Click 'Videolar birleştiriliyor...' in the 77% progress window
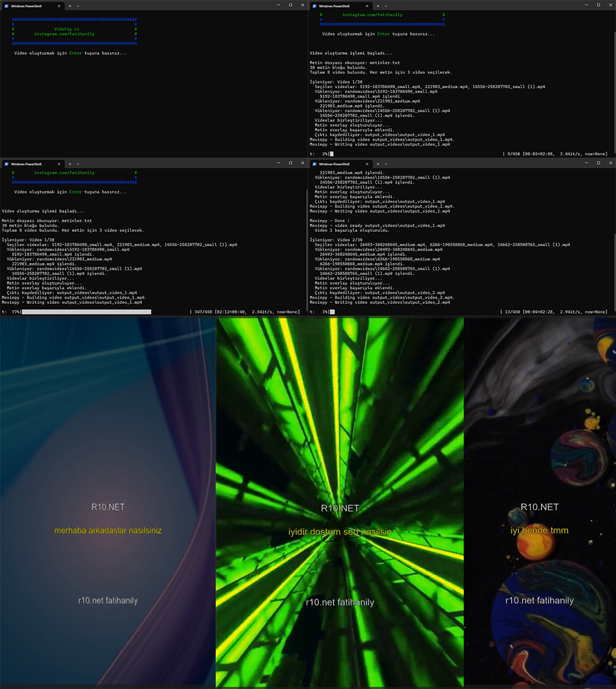The height and width of the screenshot is (689, 616). 40,278
